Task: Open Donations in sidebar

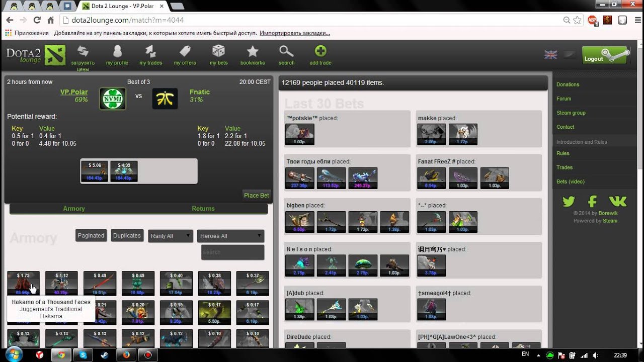Action: [x=568, y=84]
